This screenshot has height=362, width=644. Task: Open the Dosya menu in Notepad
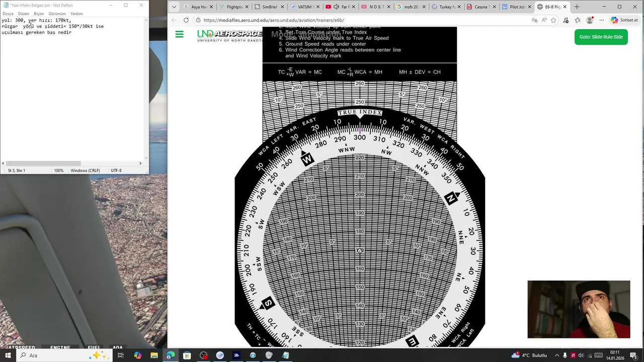8,14
